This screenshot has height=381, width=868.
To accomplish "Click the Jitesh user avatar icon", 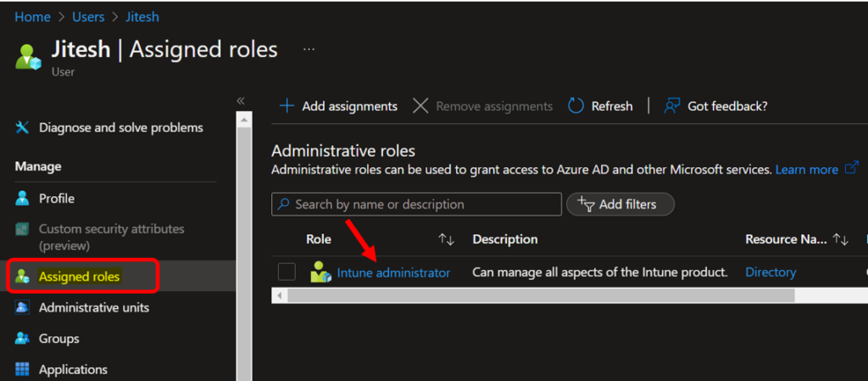I will tap(28, 57).
